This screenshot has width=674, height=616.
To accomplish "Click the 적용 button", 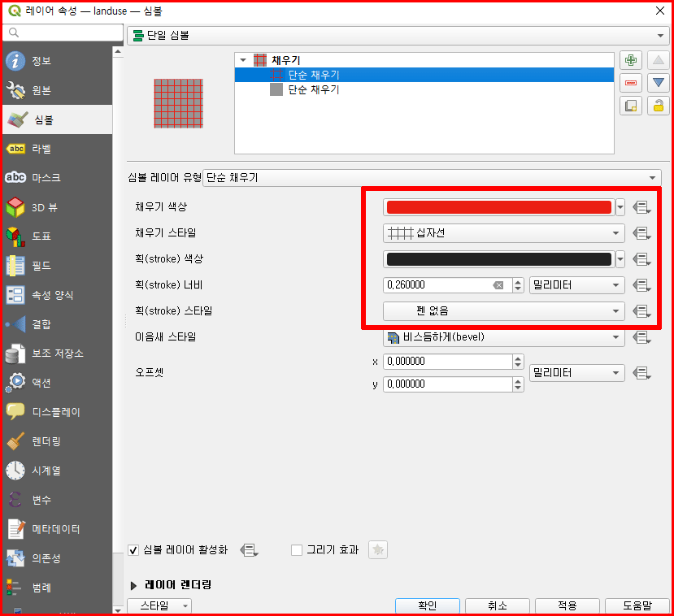I will click(567, 605).
